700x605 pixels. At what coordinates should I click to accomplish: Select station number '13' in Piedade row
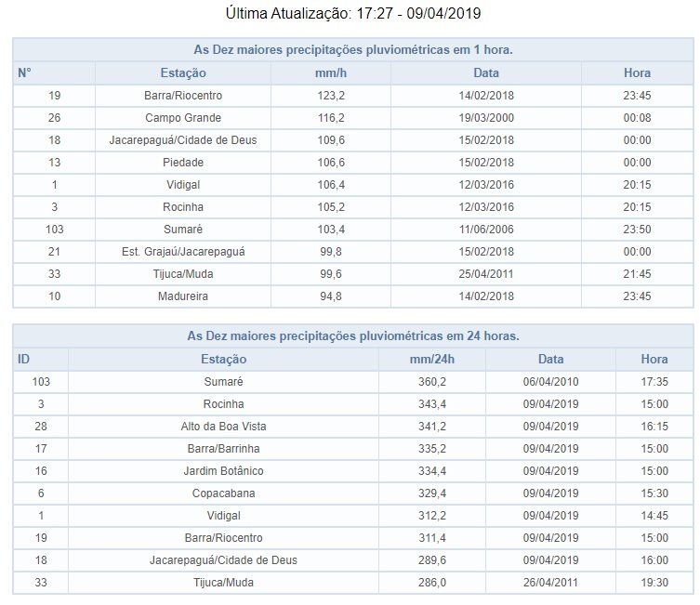pos(54,163)
